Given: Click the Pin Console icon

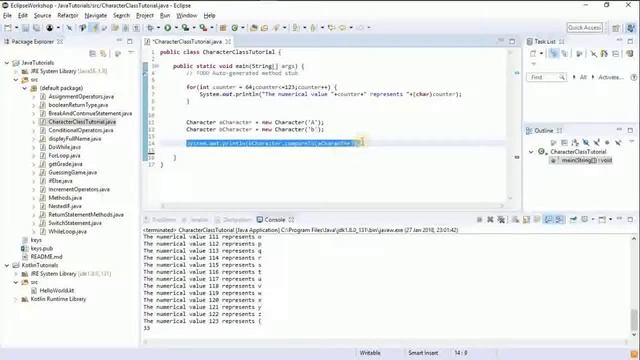Looking at the screenshot, I should point(573,220).
